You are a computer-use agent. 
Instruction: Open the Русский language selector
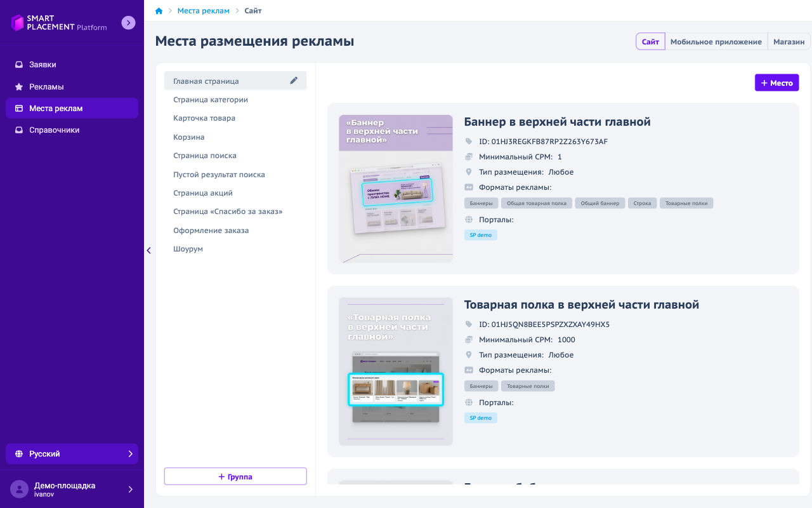[72, 454]
